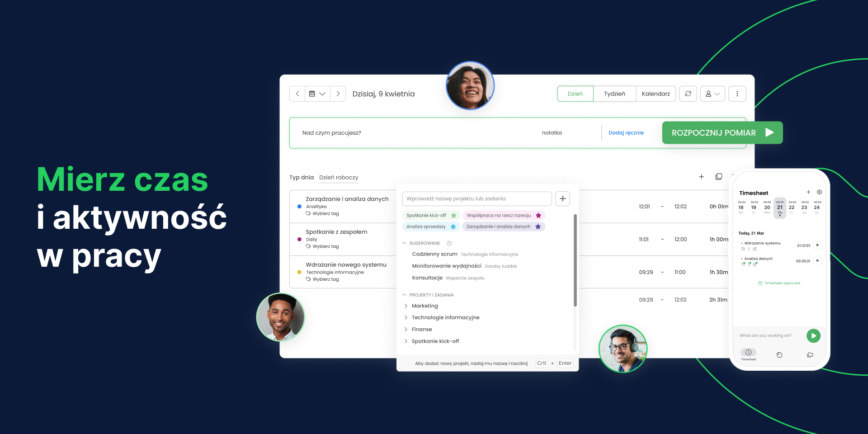Switch to Tydzień view tab
This screenshot has width=868, height=434.
(614, 94)
